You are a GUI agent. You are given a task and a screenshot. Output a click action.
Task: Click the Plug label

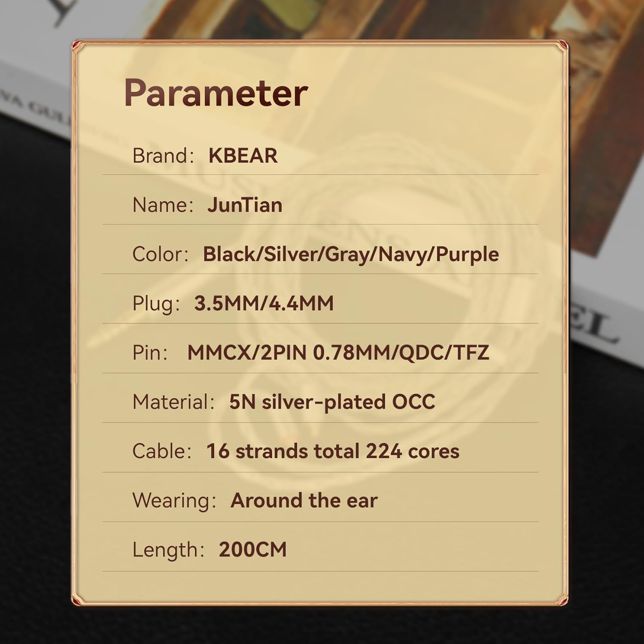(156, 304)
